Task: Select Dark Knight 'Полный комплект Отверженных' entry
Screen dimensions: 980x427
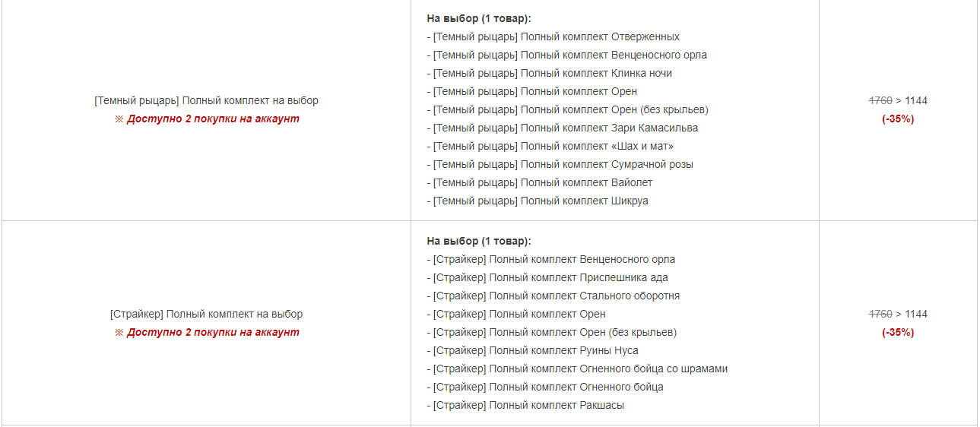Action: [553, 36]
